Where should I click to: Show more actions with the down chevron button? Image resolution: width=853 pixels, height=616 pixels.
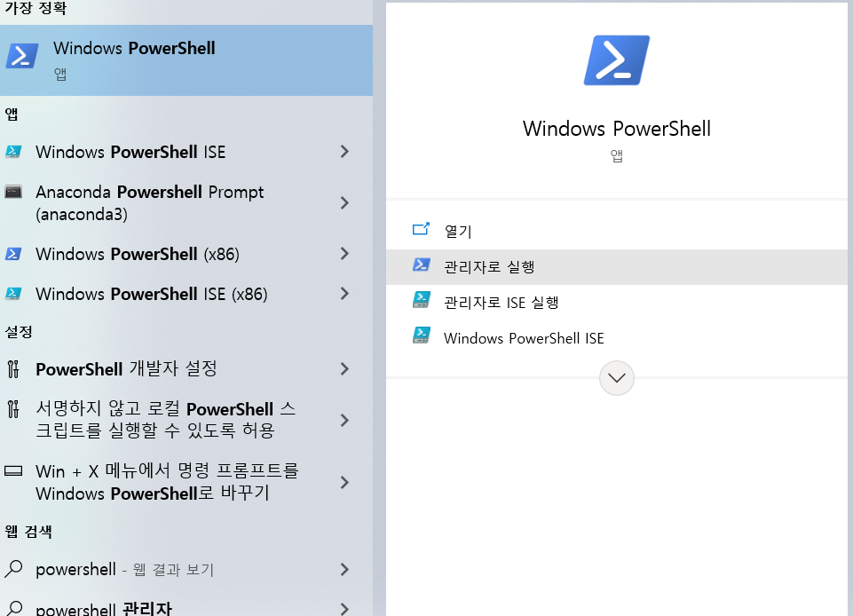click(x=616, y=377)
